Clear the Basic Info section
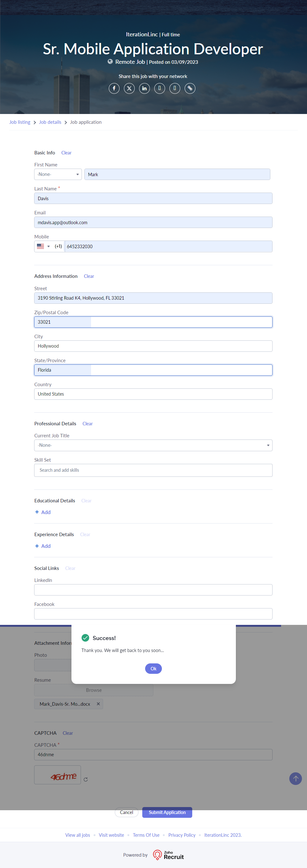 [66, 153]
